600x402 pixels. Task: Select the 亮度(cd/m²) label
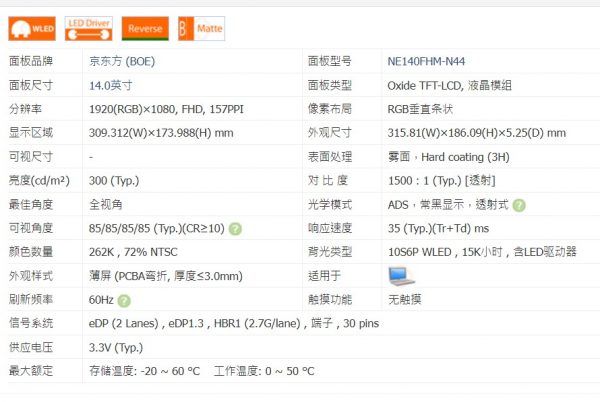tap(39, 181)
